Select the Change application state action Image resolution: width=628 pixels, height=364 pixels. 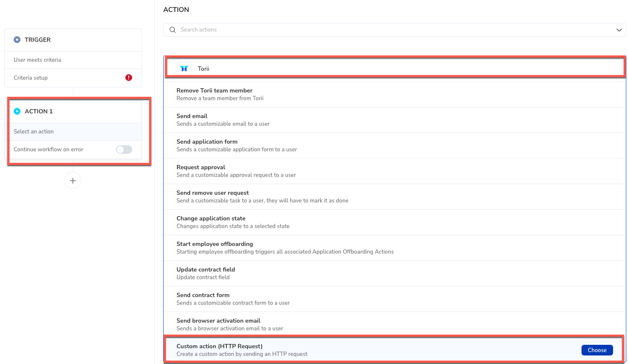click(395, 222)
